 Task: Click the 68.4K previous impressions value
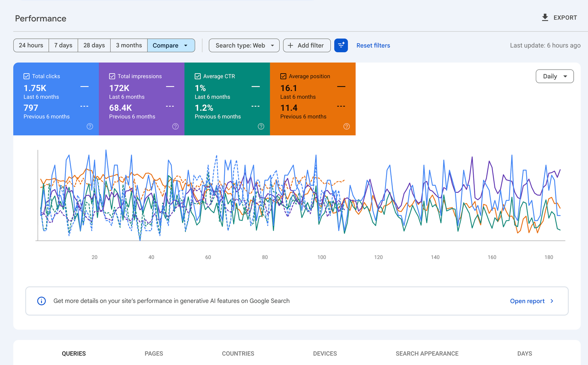coord(121,108)
